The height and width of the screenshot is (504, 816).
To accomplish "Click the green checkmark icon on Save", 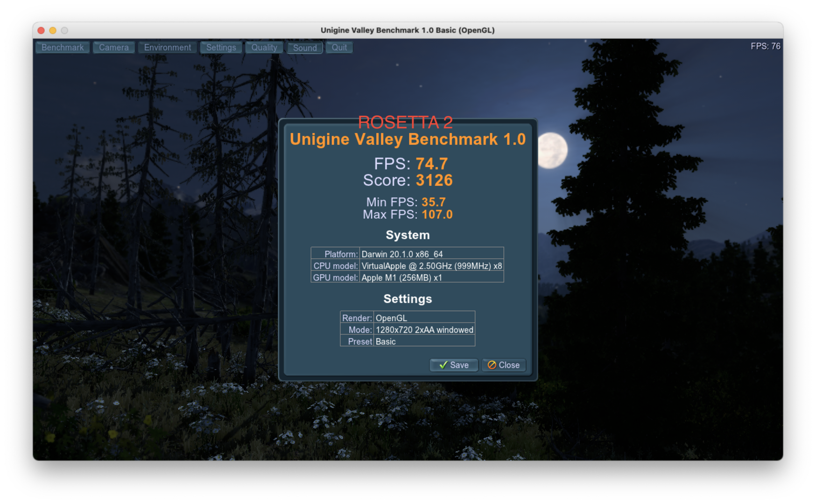I will 443,365.
